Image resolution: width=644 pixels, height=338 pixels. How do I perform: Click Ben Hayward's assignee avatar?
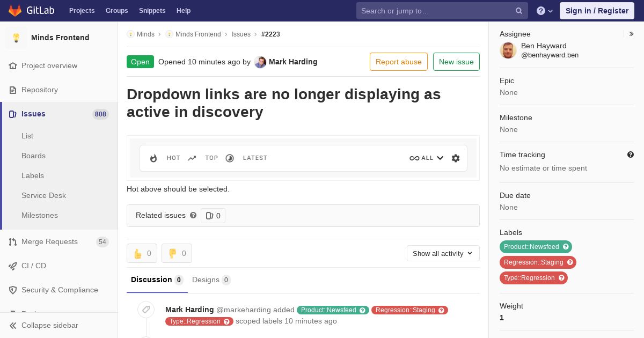[508, 50]
